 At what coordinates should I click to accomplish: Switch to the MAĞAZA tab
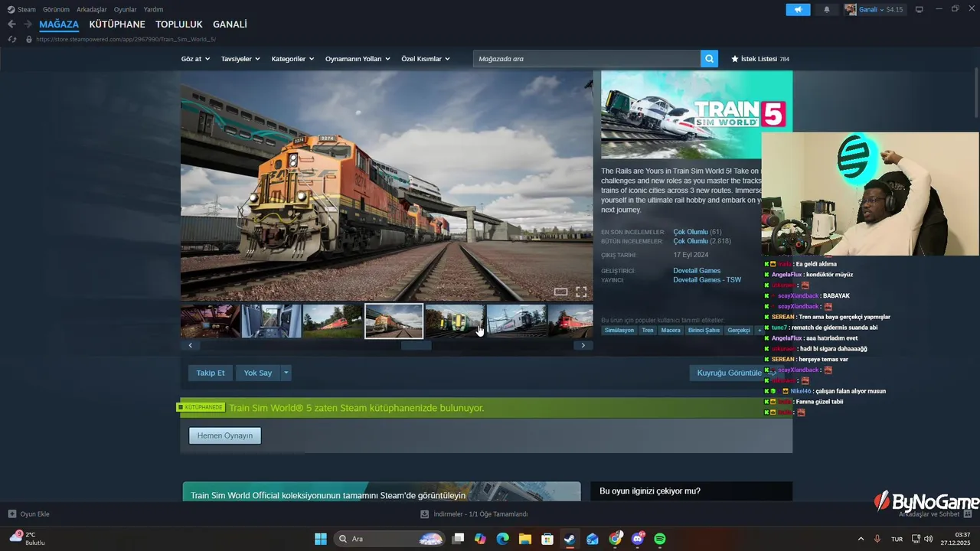coord(59,24)
